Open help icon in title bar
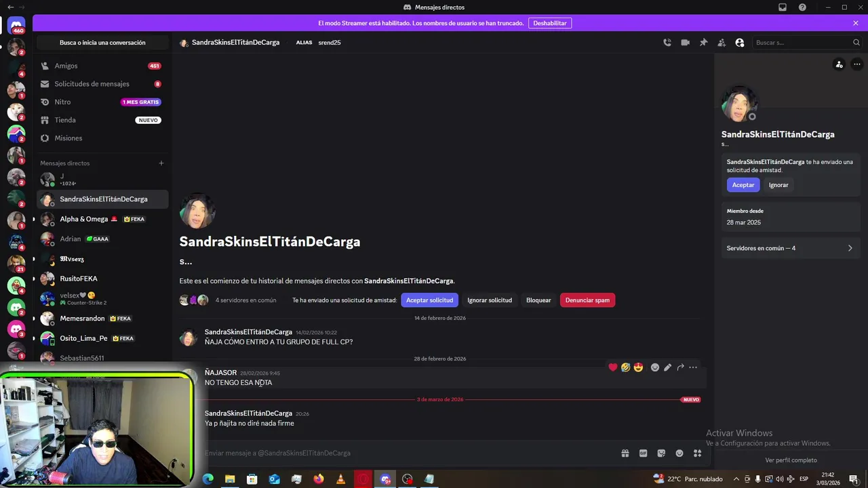The height and width of the screenshot is (488, 868). (x=803, y=7)
